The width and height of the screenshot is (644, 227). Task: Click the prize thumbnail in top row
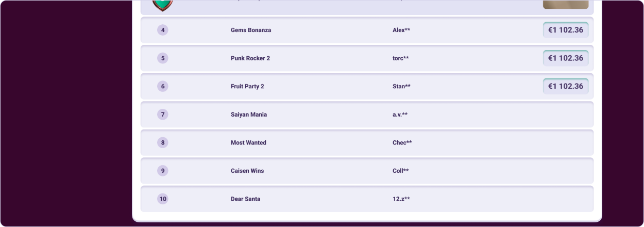[566, 4]
